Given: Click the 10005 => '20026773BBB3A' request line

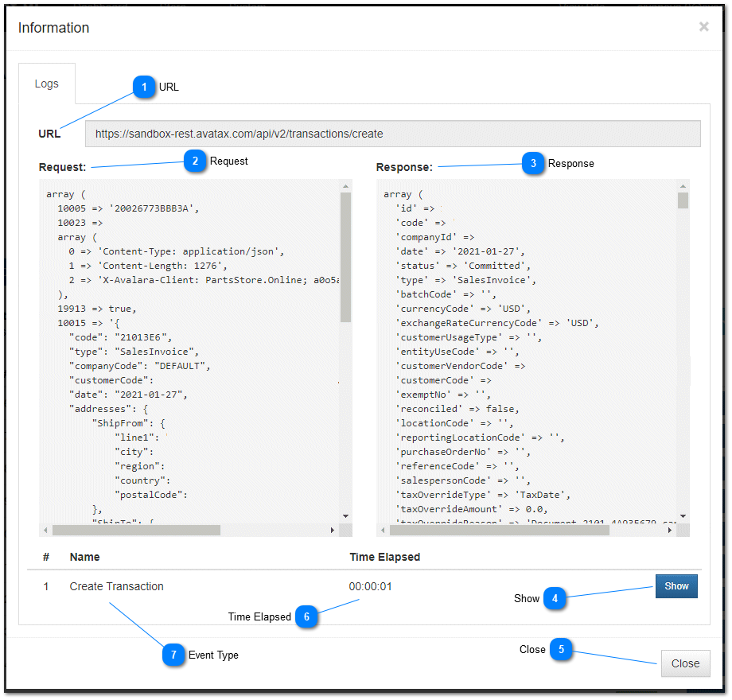Looking at the screenshot, I should pyautogui.click(x=128, y=208).
